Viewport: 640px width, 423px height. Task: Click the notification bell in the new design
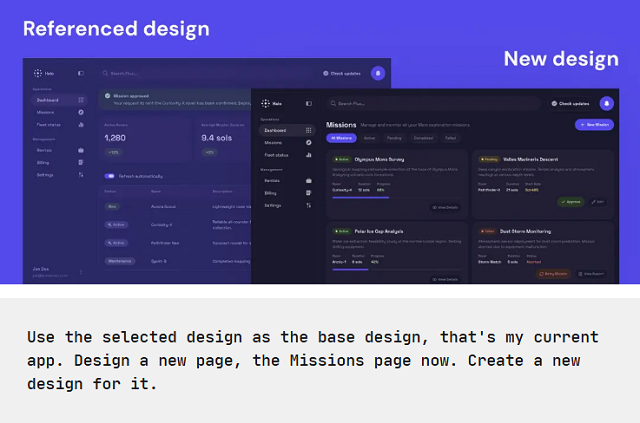pos(606,103)
